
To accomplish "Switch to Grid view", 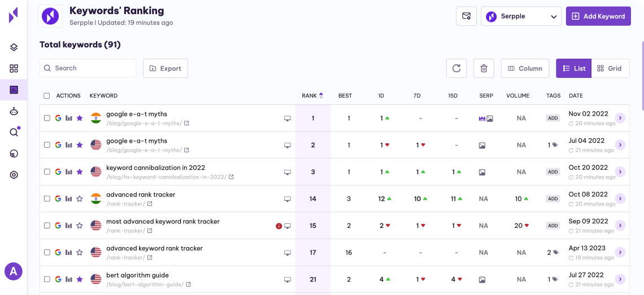I will tap(610, 68).
